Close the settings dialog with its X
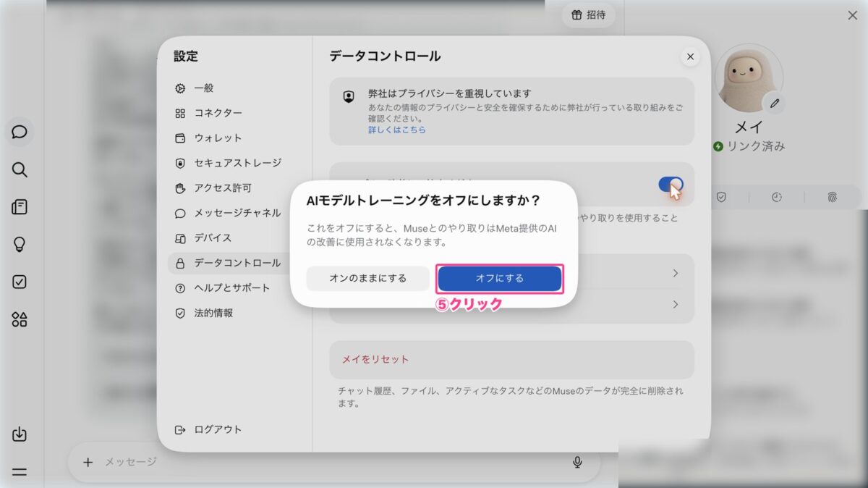868x488 pixels. (690, 56)
